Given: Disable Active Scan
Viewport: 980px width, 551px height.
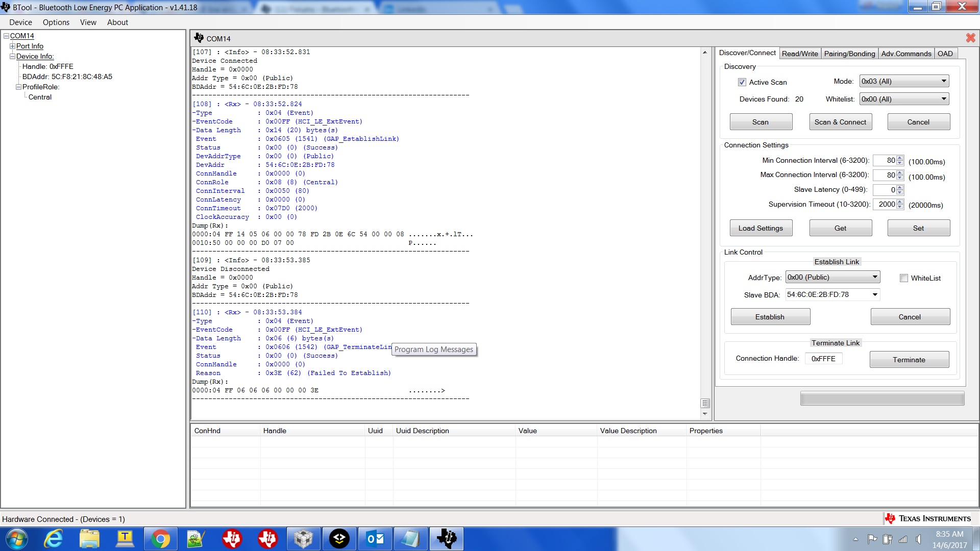Looking at the screenshot, I should (x=742, y=82).
